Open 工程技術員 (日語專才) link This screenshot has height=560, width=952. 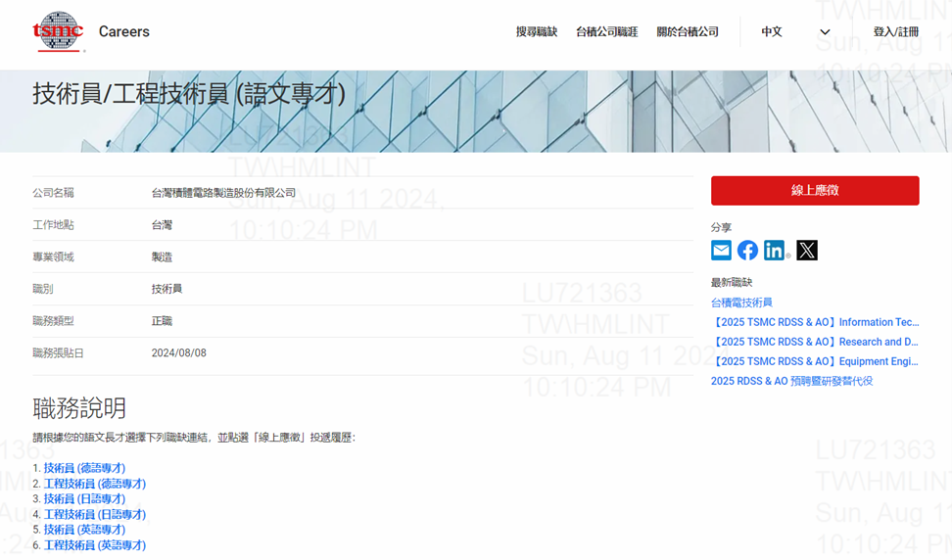pyautogui.click(x=95, y=515)
